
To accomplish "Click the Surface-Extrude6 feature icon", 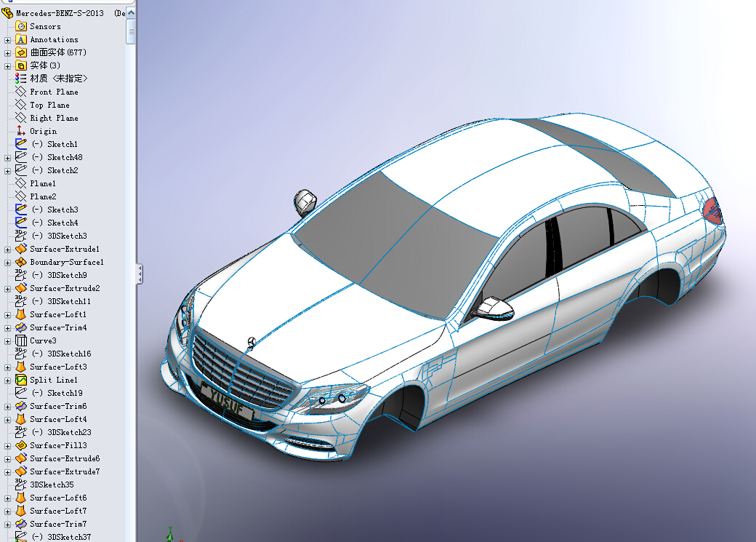I will point(21,458).
